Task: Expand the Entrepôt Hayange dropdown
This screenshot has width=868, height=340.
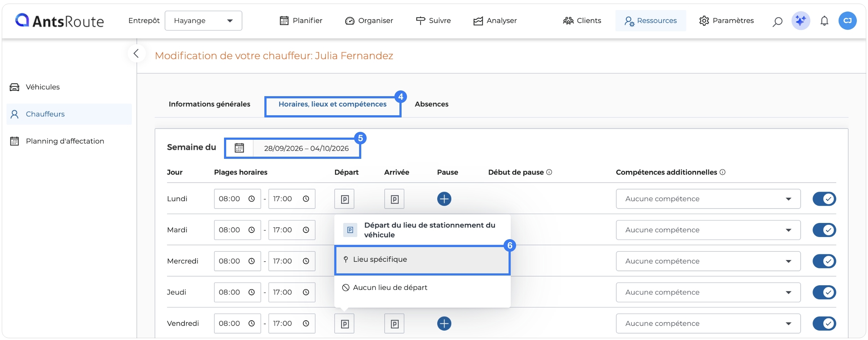Action: [203, 21]
